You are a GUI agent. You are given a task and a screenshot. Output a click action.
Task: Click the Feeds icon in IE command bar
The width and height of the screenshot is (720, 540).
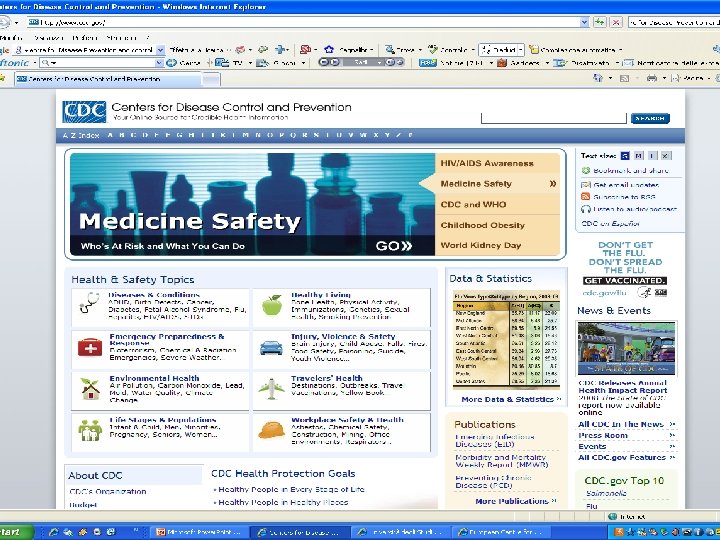(624, 79)
